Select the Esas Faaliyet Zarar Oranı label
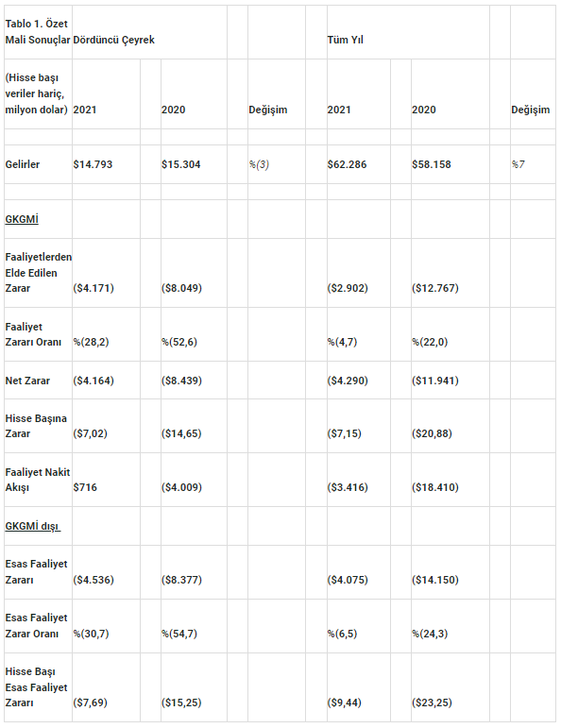The height and width of the screenshot is (728, 561). 36,626
